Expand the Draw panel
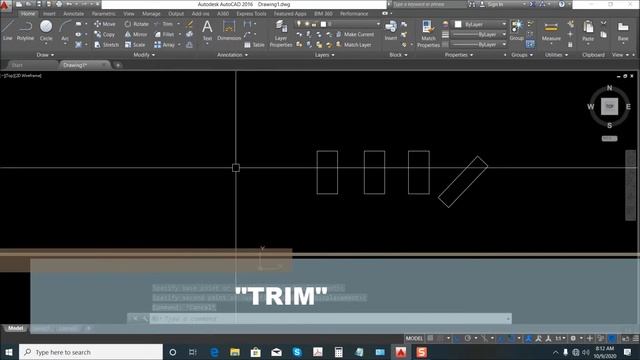This screenshot has width=640, height=360. coord(45,55)
